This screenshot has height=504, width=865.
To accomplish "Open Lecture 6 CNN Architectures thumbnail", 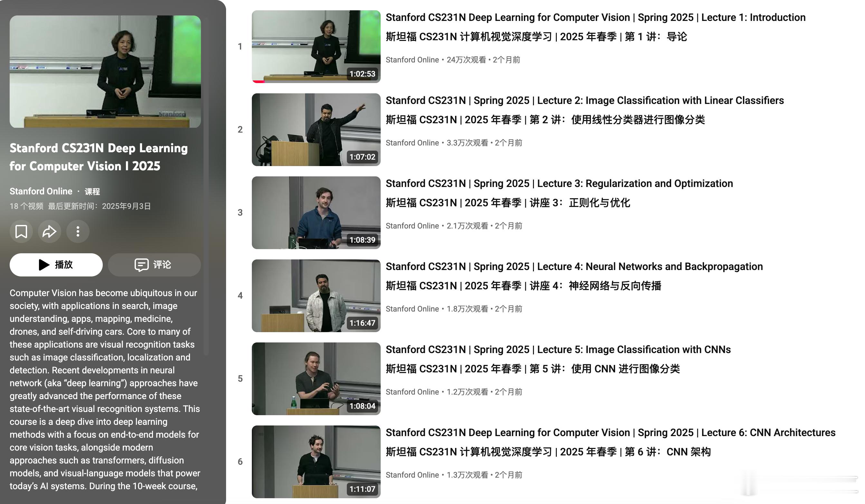I will pos(316,462).
